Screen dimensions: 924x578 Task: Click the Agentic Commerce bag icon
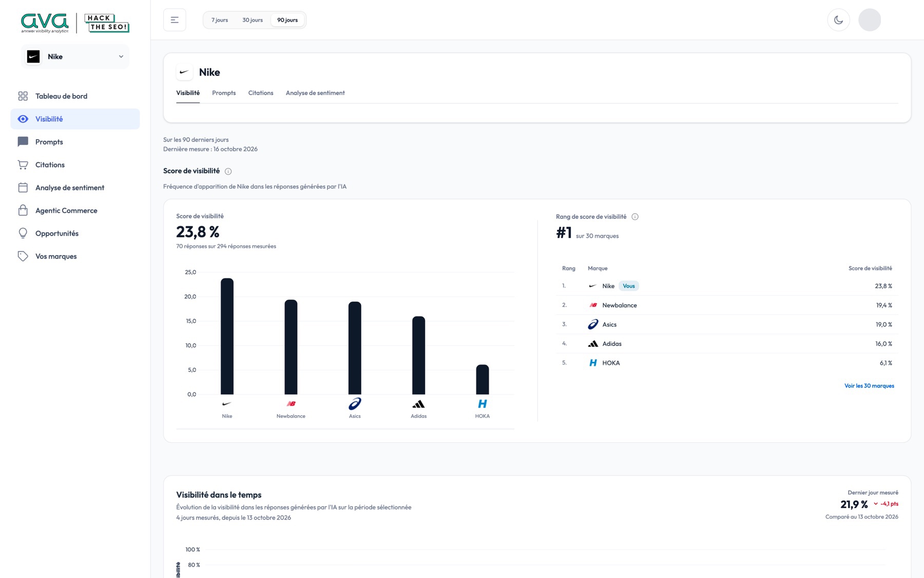click(23, 210)
